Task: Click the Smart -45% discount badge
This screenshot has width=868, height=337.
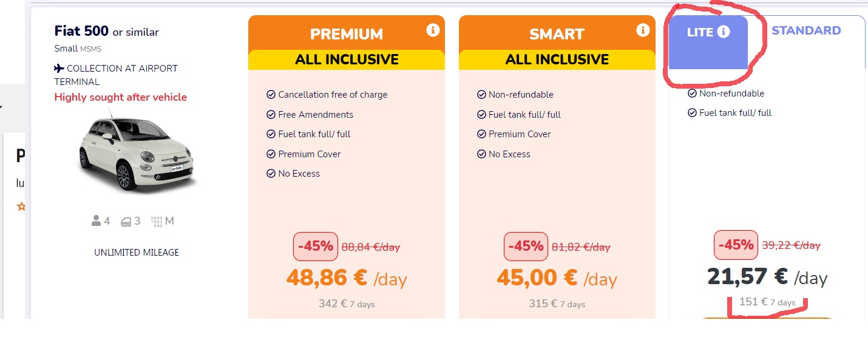Action: pyautogui.click(x=526, y=247)
